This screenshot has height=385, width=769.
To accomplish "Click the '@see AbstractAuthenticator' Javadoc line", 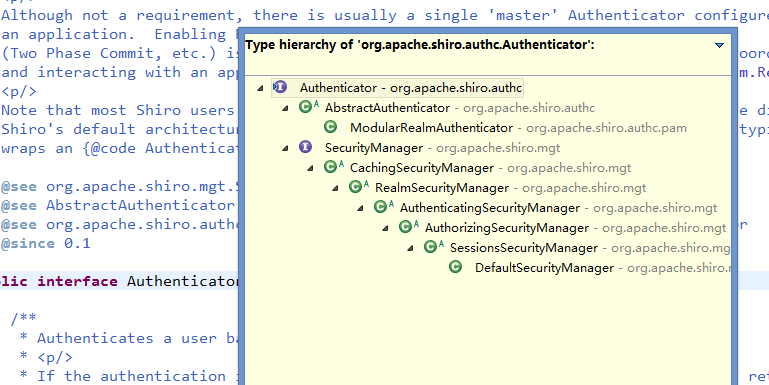I will 118,205.
